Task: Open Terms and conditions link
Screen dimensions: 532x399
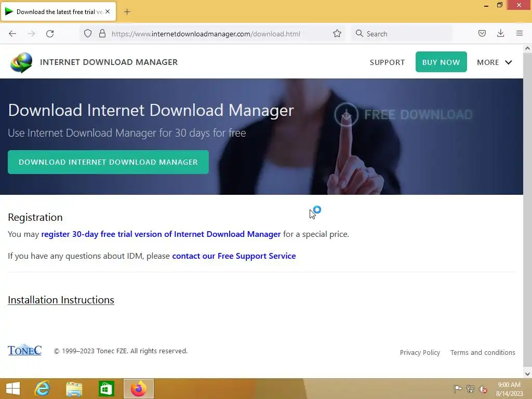Action: tap(483, 353)
